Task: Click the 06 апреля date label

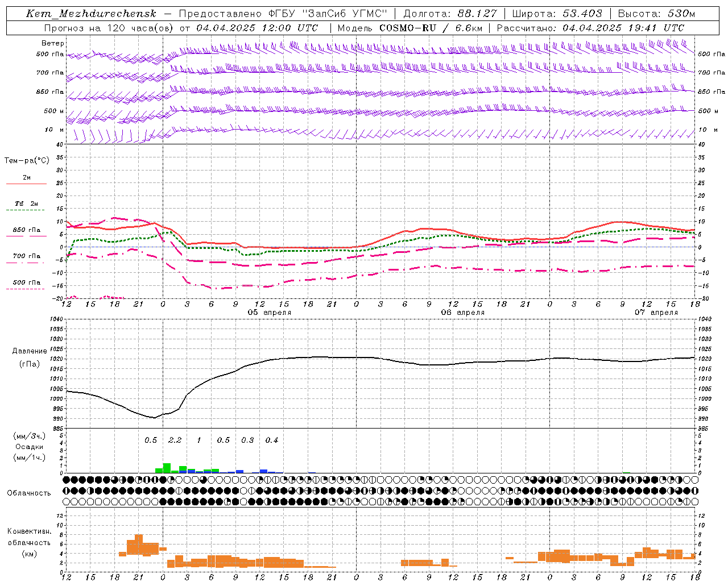Action: [463, 313]
